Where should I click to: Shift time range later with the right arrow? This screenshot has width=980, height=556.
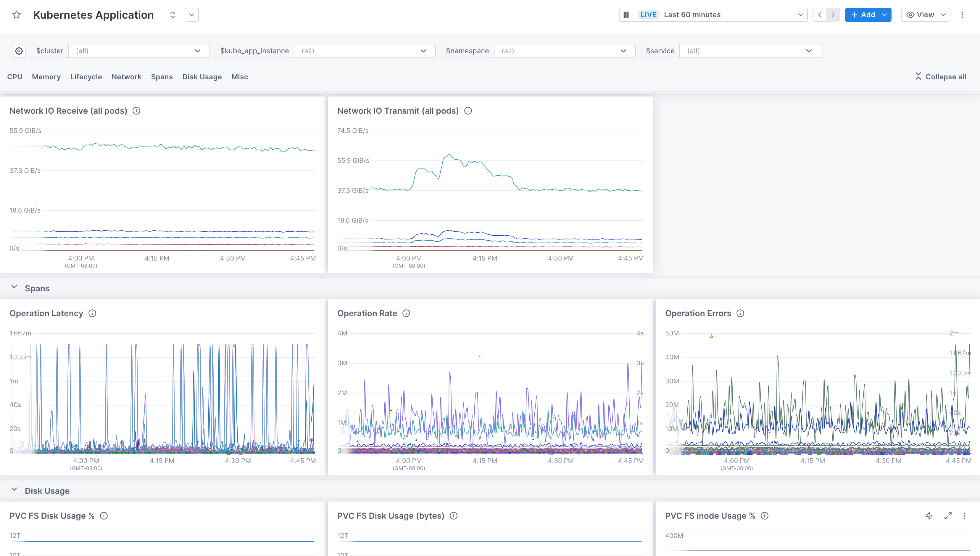coord(833,15)
